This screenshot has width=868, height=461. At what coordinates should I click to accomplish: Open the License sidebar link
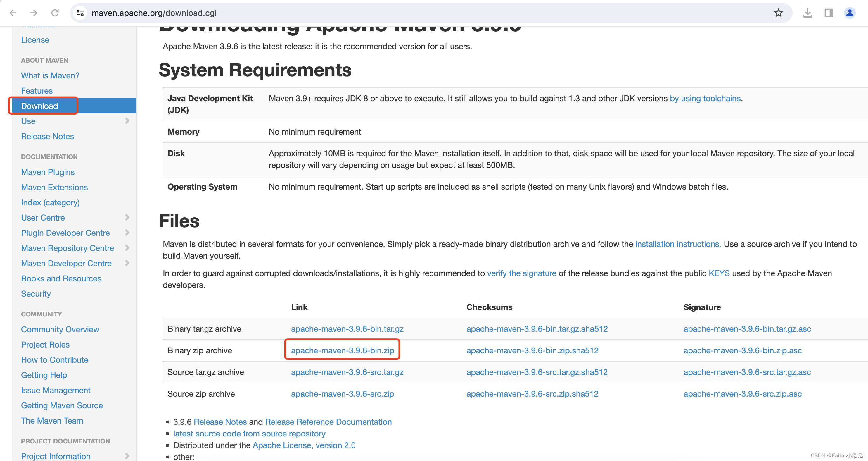pos(35,40)
